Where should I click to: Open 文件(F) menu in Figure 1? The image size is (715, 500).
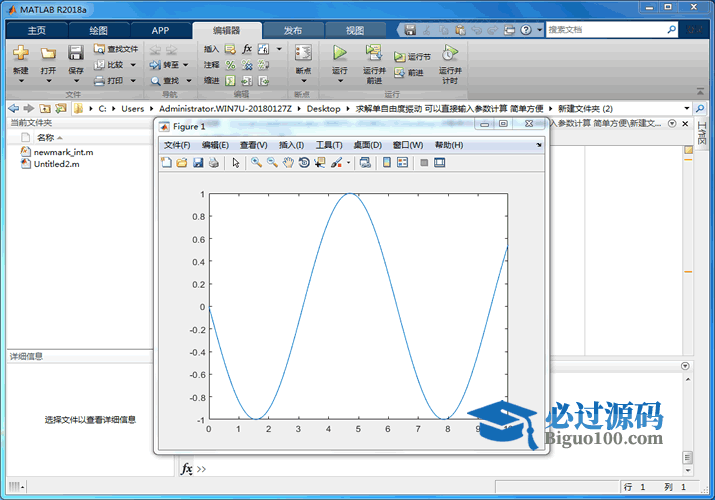point(177,145)
